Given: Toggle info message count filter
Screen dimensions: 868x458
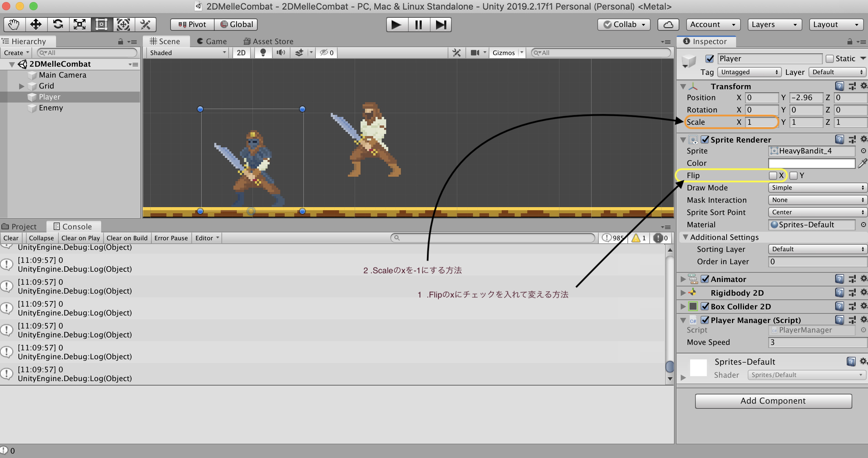Looking at the screenshot, I should coord(613,238).
